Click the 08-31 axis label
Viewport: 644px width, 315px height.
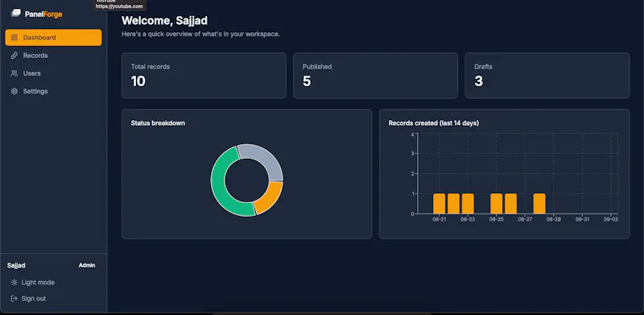[582, 220]
